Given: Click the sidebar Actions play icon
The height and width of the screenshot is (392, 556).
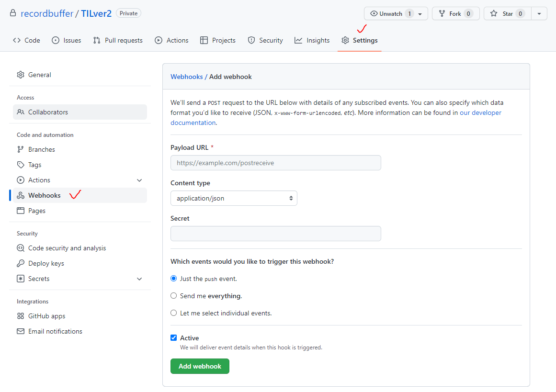Looking at the screenshot, I should (x=21, y=180).
